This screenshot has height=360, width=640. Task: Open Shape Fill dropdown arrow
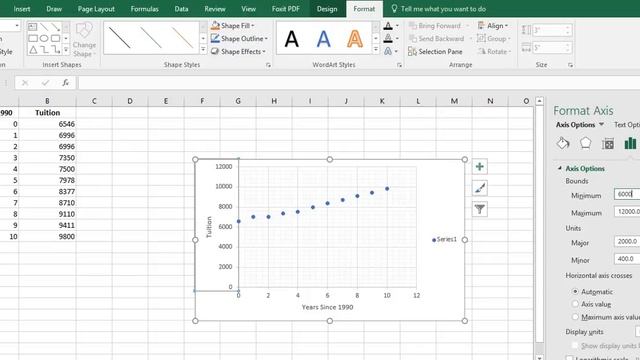point(253,26)
